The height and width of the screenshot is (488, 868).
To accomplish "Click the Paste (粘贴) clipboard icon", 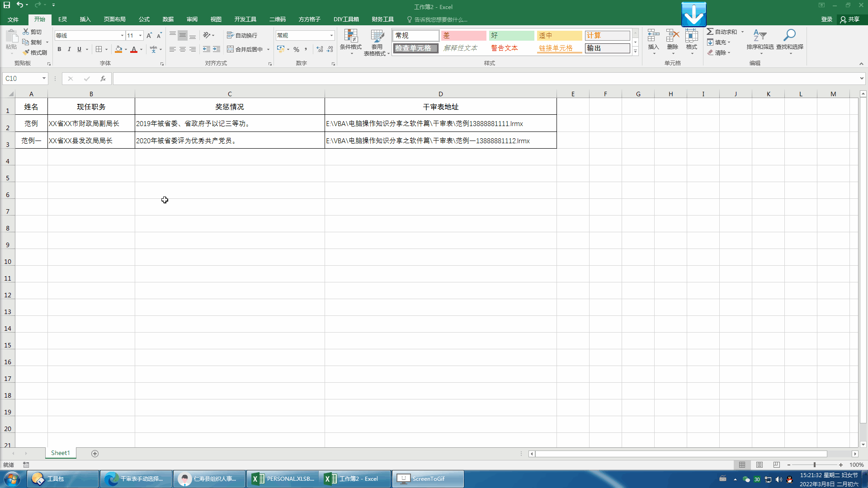I will tap(11, 36).
